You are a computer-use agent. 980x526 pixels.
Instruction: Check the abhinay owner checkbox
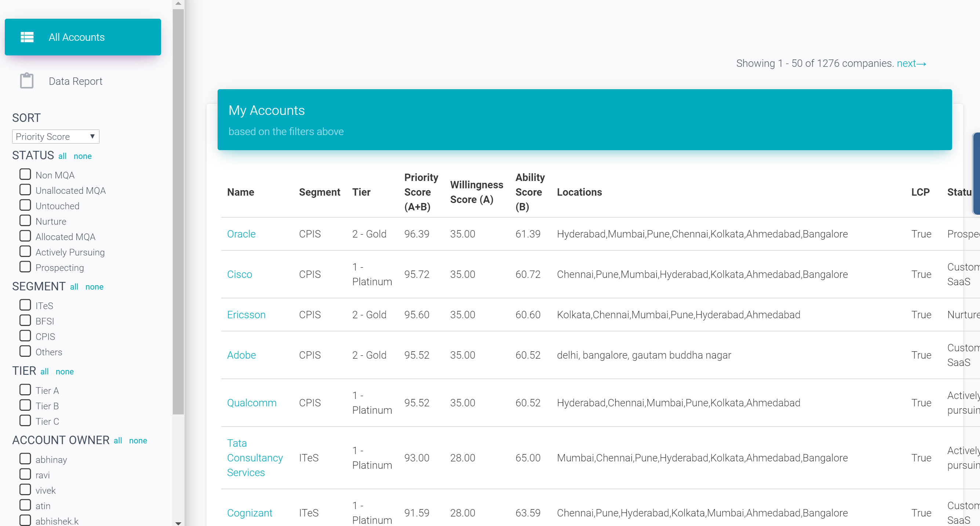[25, 458]
